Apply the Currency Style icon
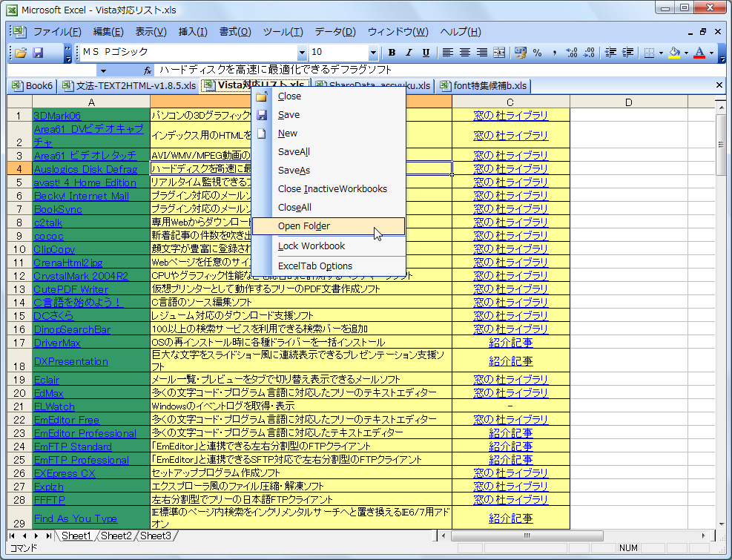This screenshot has height=560, width=732. [519, 53]
